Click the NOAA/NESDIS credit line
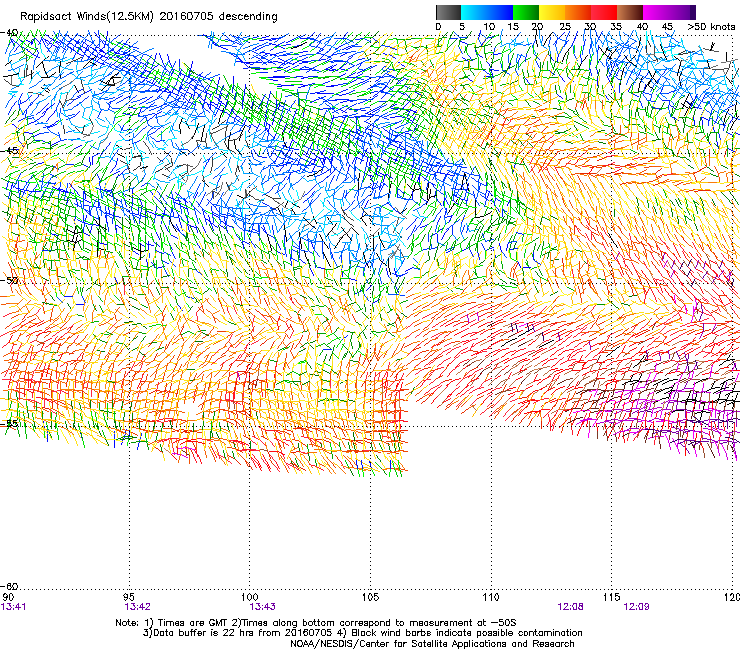The width and height of the screenshot is (740, 650). coord(432,644)
